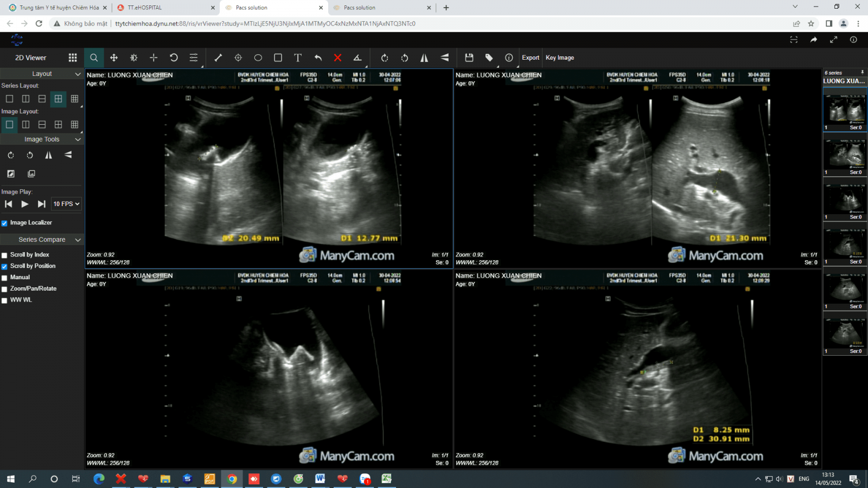Select the second series thumbnail

pos(845,156)
